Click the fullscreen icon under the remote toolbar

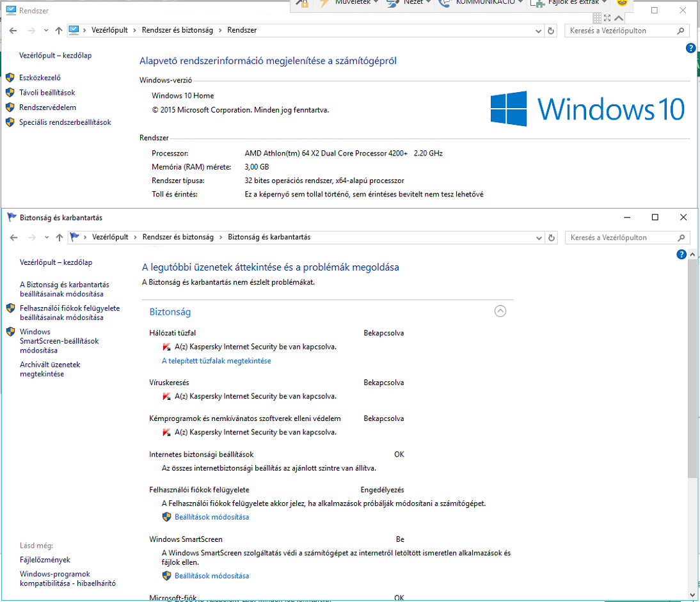607,19
